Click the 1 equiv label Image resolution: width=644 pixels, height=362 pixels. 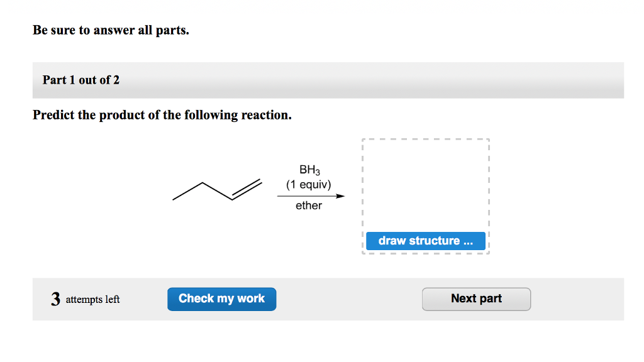point(309,184)
